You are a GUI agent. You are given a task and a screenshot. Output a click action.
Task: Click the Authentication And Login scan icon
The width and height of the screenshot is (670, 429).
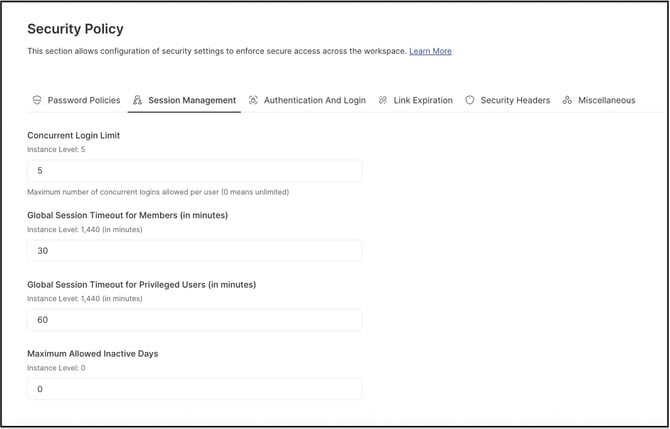(x=253, y=100)
